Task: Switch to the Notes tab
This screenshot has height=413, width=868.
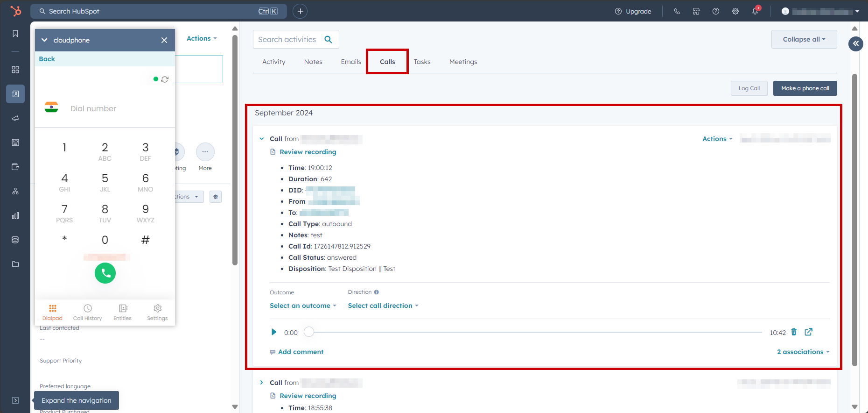Action: (x=313, y=62)
